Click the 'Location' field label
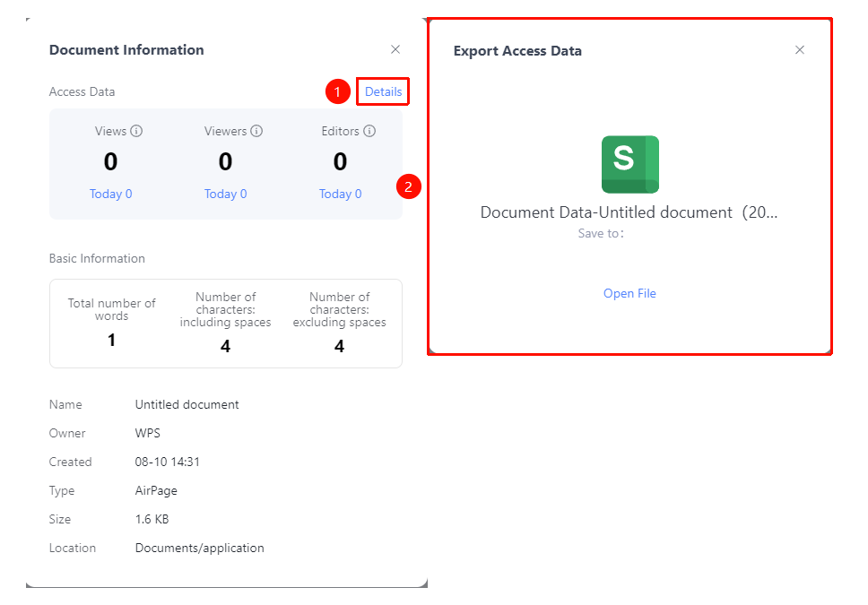868x605 pixels. (73, 548)
